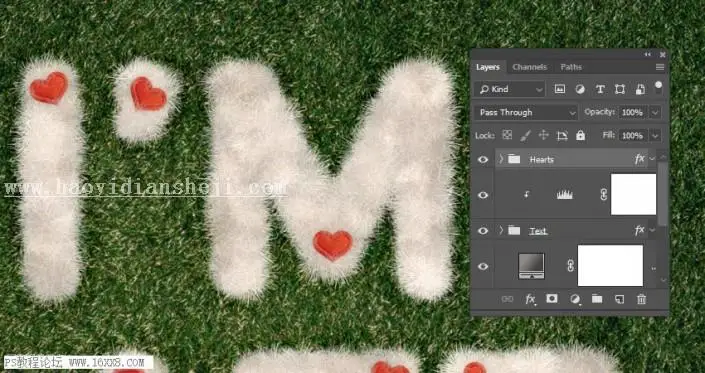Hide the Text group layer
The width and height of the screenshot is (705, 373).
coord(483,231)
